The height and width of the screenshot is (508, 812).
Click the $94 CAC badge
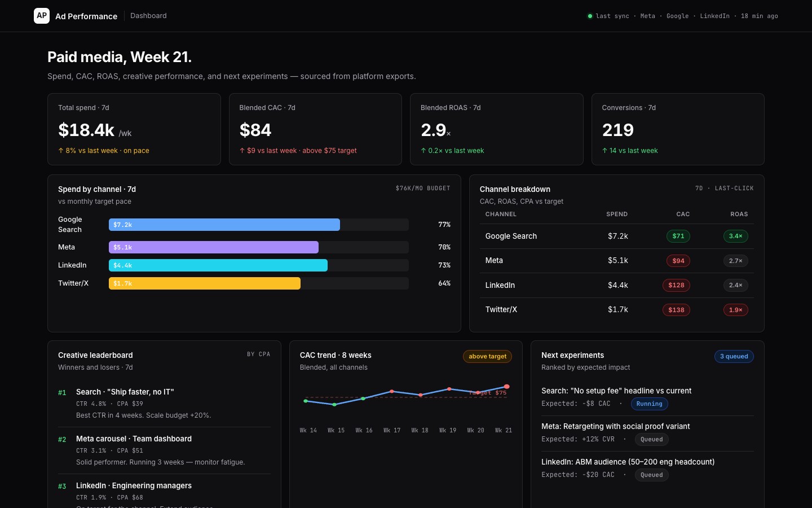click(678, 261)
